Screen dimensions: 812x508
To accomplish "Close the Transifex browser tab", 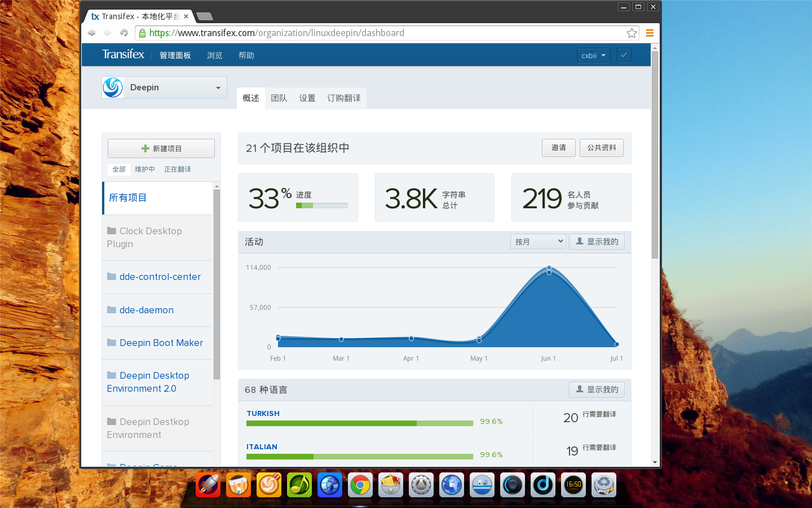I will 186,16.
